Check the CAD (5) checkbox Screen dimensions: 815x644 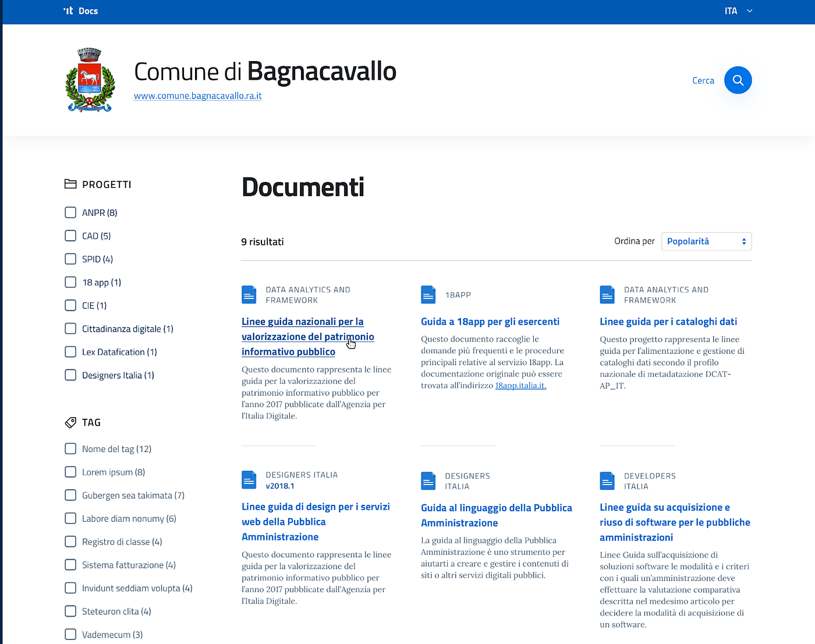(70, 236)
